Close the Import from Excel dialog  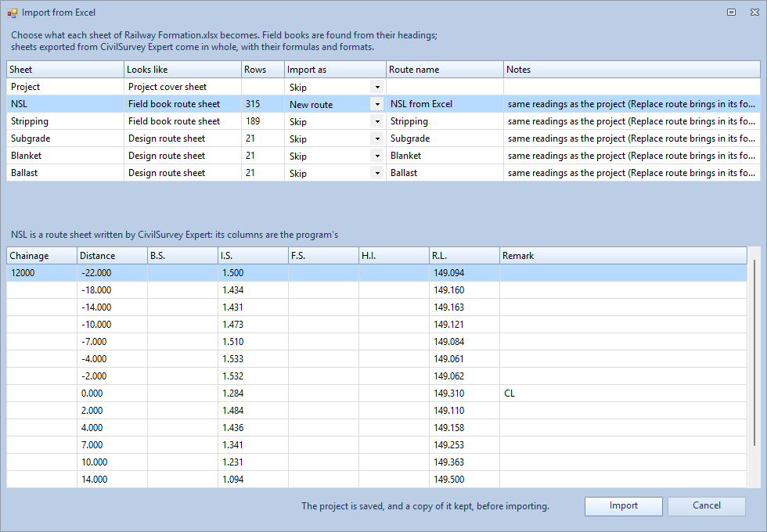point(754,13)
